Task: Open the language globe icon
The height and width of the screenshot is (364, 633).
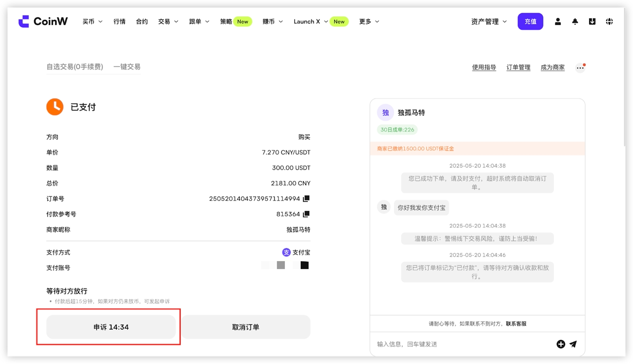Action: 609,21
